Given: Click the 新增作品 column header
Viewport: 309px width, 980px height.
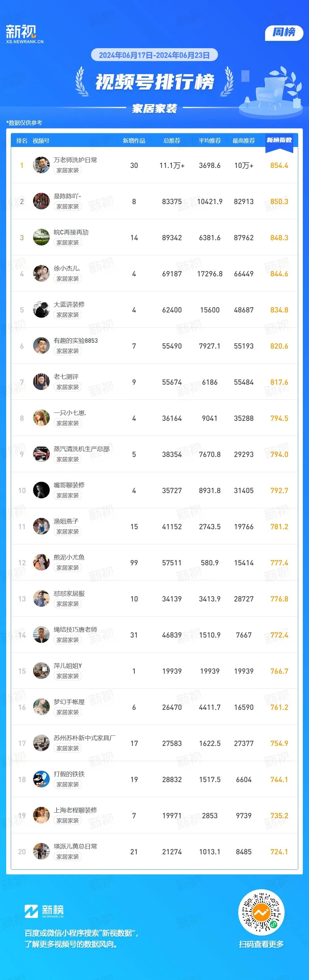Looking at the screenshot, I should pos(134,141).
